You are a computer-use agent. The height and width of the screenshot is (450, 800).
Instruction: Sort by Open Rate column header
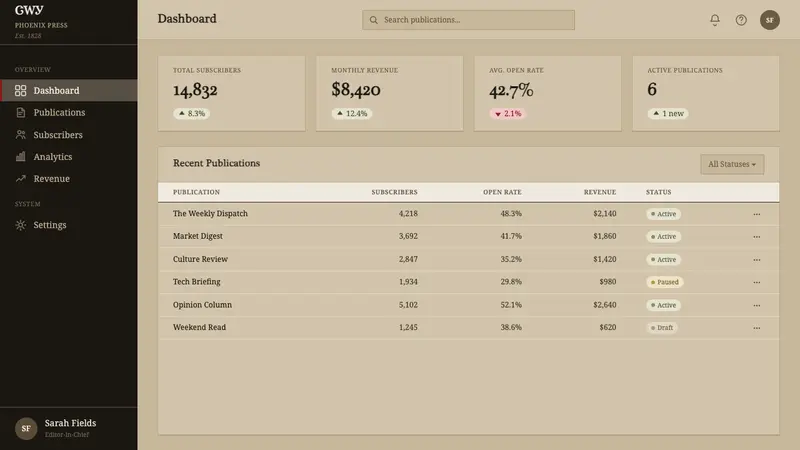[502, 192]
